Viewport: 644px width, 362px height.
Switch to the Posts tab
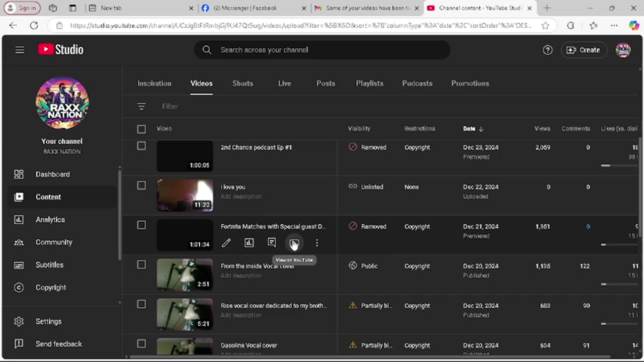point(326,83)
